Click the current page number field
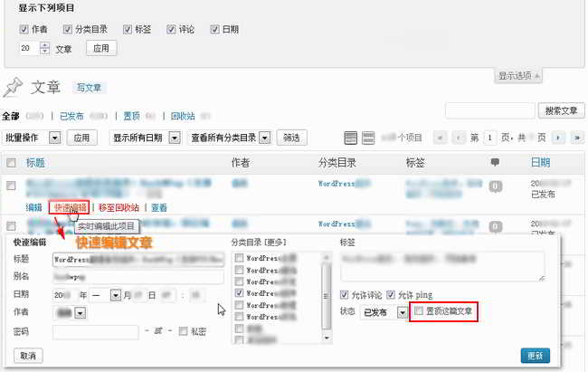The height and width of the screenshot is (372, 588). point(489,138)
